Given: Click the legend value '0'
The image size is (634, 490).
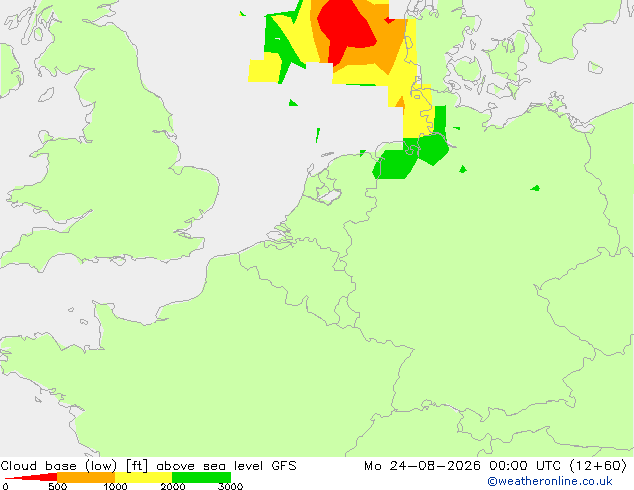Looking at the screenshot, I should (x=5, y=486).
